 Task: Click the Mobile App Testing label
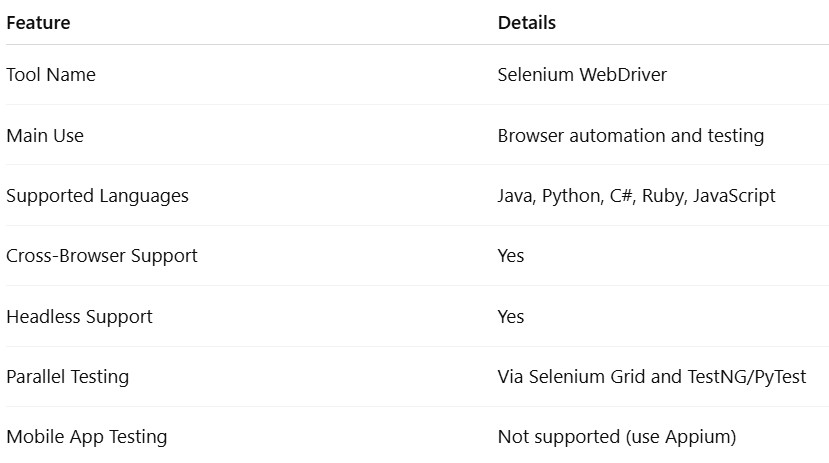tap(87, 437)
